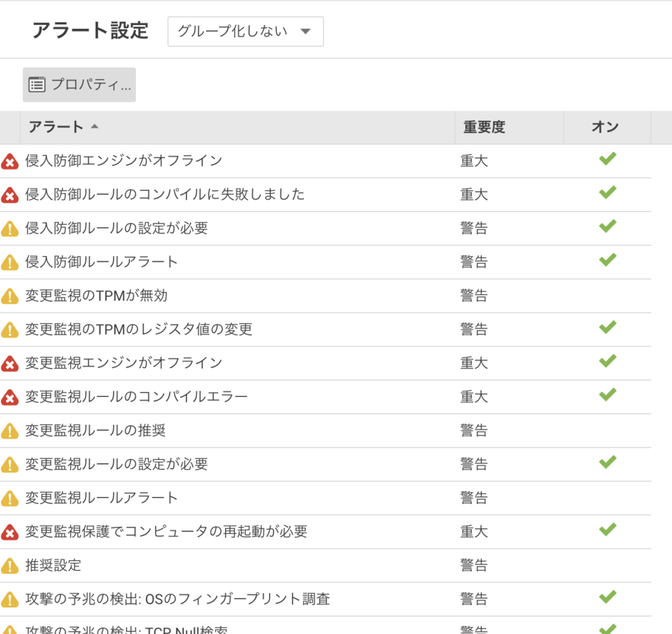
Task: Click the オン column header
Action: pos(605,127)
